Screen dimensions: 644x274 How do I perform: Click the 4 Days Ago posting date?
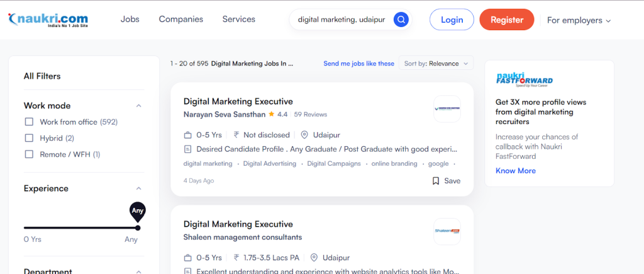pyautogui.click(x=199, y=181)
